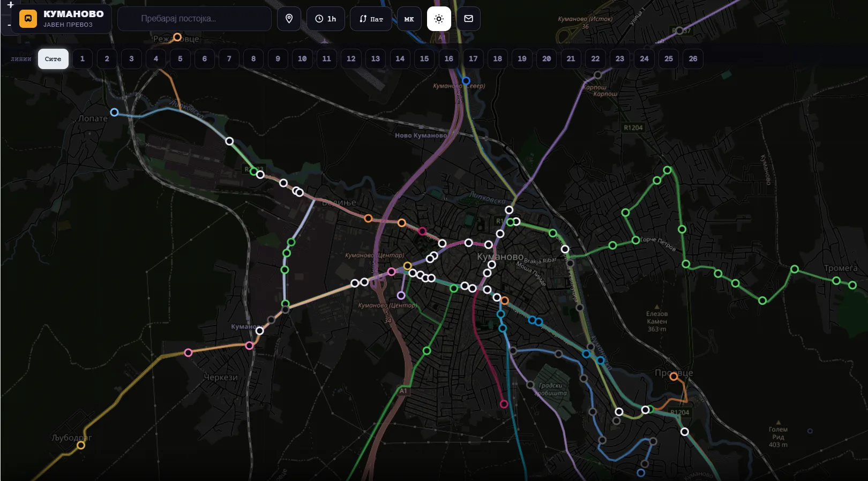Click the orange bus logo icon
Viewport: 868px width, 481px height.
click(x=28, y=19)
